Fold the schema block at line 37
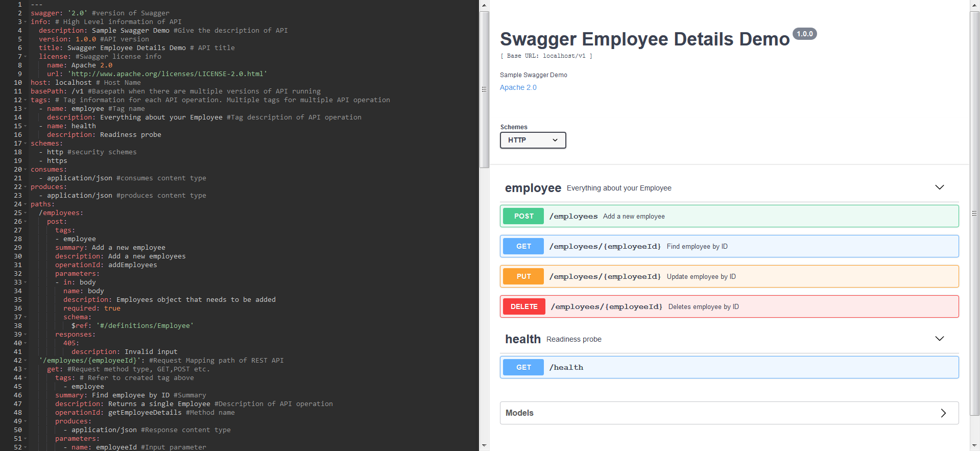 [x=26, y=317]
